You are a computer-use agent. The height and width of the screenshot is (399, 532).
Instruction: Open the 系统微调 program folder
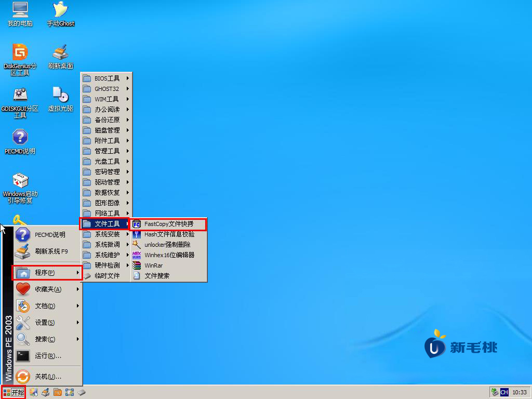106,245
